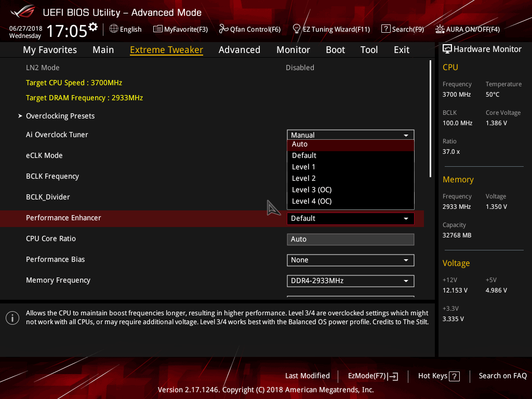Click the MyFavorite list icon
This screenshot has width=532, height=399.
tap(158, 29)
